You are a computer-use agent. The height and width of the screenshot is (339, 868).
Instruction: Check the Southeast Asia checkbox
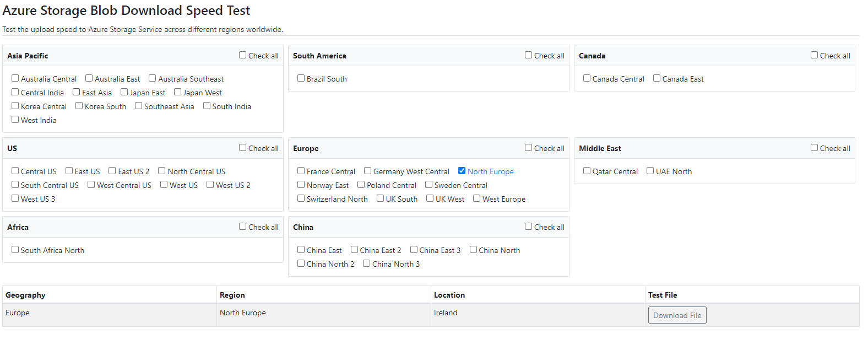point(139,106)
